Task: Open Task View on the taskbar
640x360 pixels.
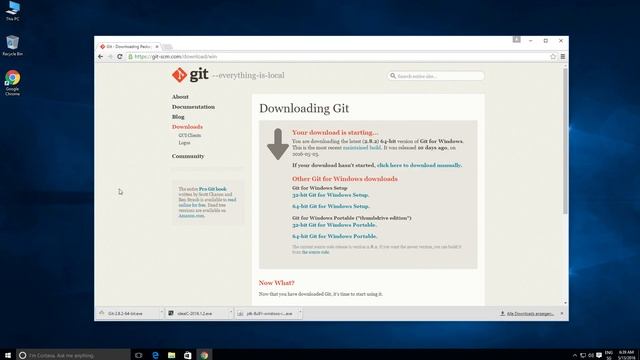Action: 138,355
